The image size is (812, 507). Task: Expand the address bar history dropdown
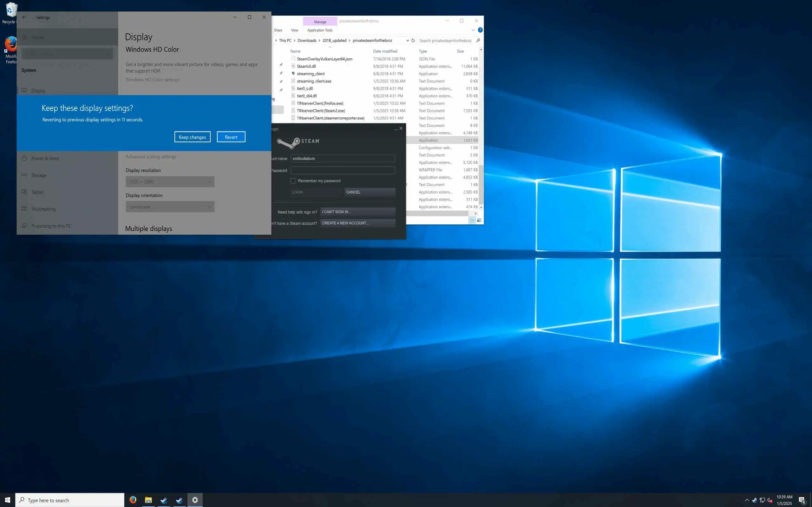[407, 41]
